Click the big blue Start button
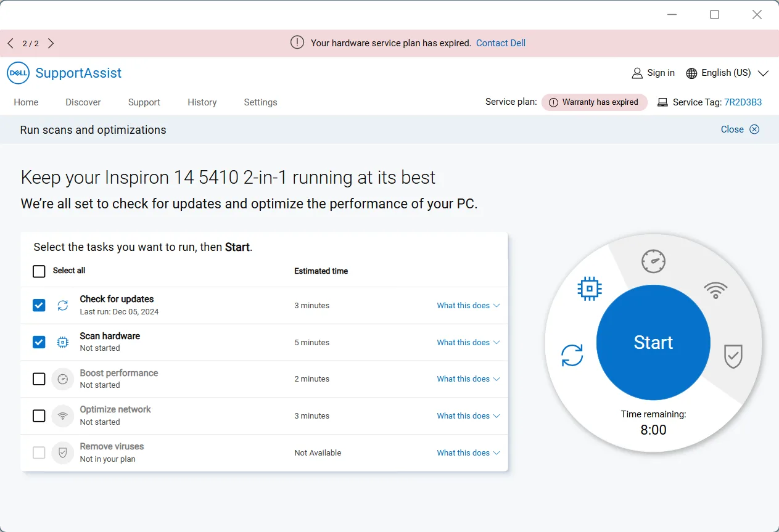Image resolution: width=779 pixels, height=532 pixels. click(653, 342)
